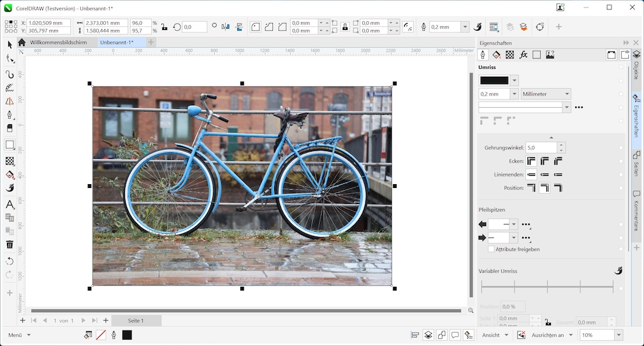Open the bitmap image tab in Eigenschaften
This screenshot has width=644, height=346.
click(x=550, y=55)
